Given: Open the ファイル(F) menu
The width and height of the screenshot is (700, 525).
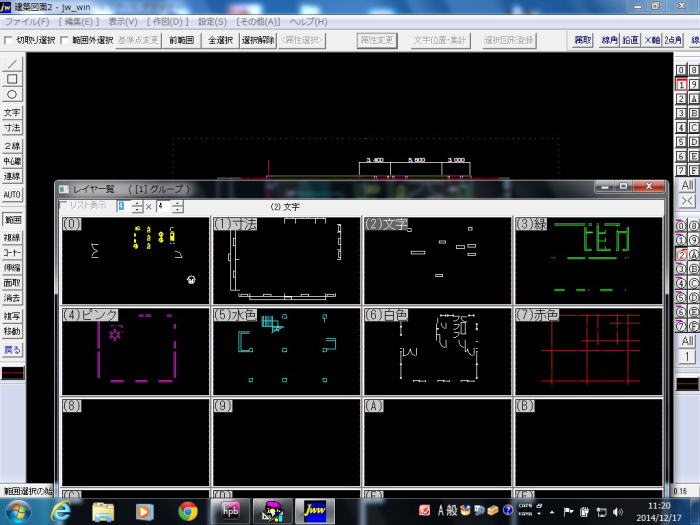Looking at the screenshot, I should coord(27,21).
